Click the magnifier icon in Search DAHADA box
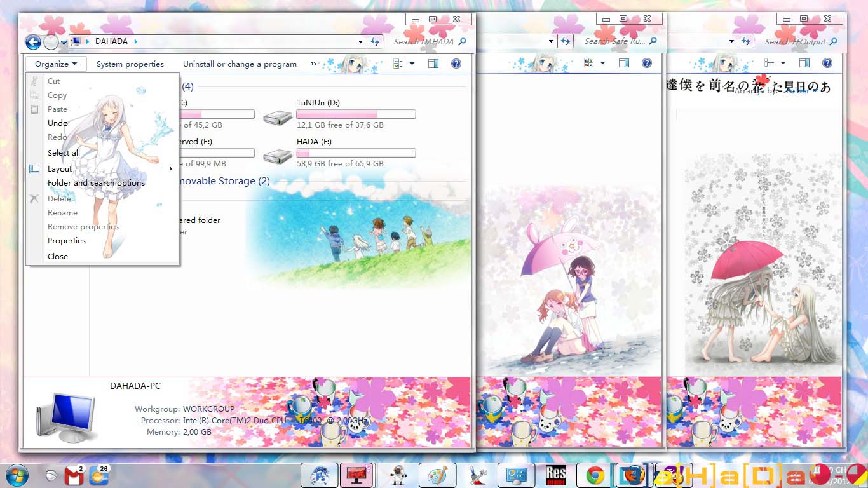The height and width of the screenshot is (488, 868). pyautogui.click(x=462, y=42)
